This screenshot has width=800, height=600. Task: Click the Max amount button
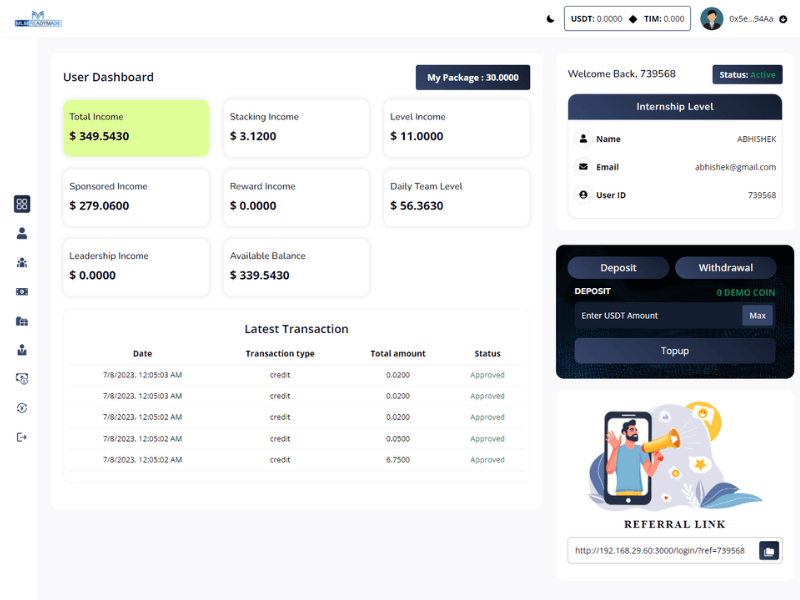757,316
